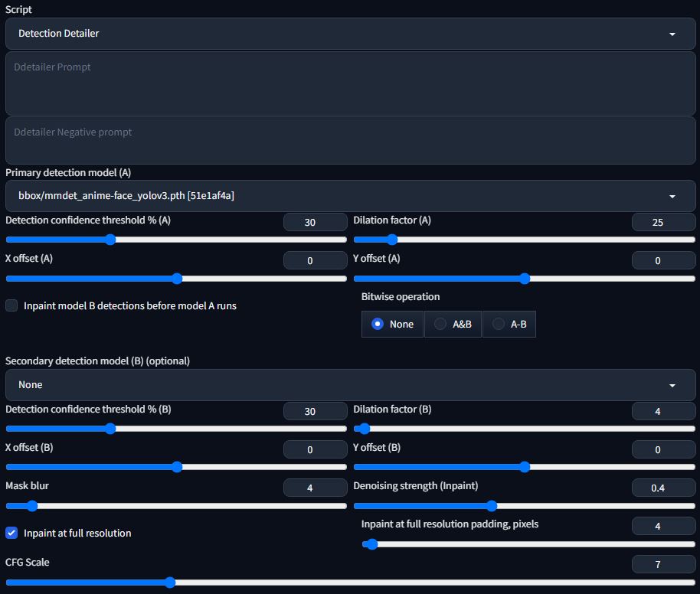Uncheck Inpaint at full resolution
This screenshot has width=700, height=594.
tap(12, 533)
